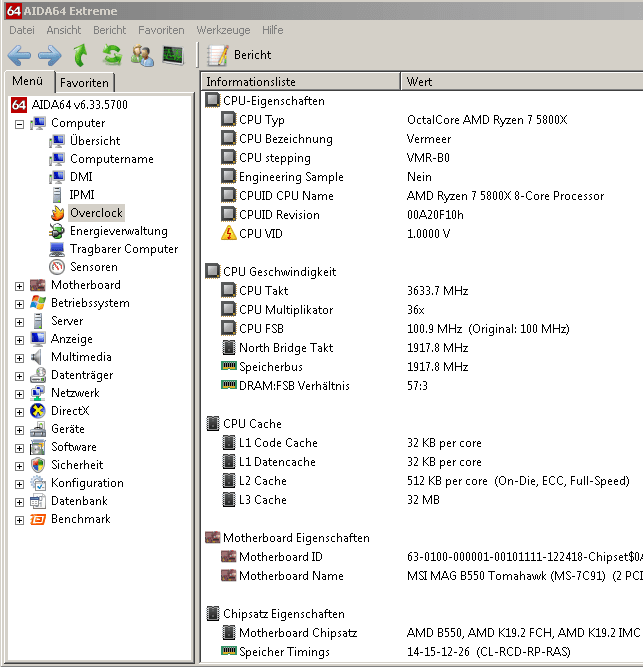Expand the Netzwerk tree node
This screenshot has height=667, width=643.
(x=19, y=394)
